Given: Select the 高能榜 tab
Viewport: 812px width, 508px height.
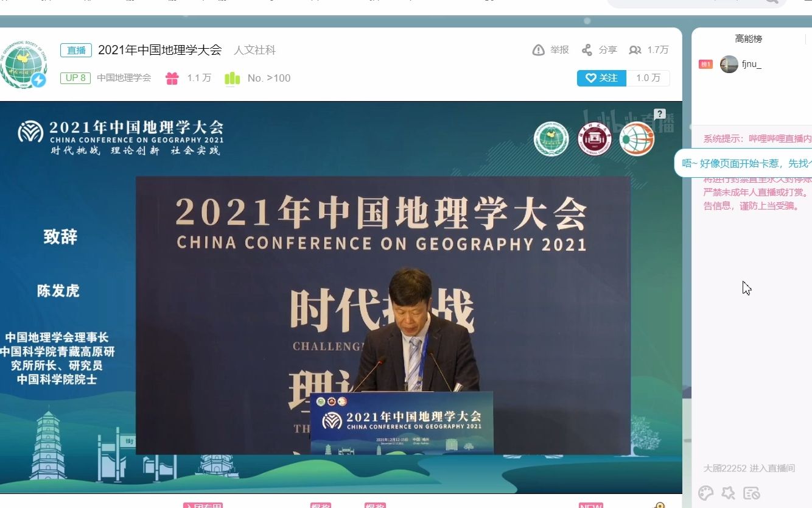Looking at the screenshot, I should [x=748, y=38].
